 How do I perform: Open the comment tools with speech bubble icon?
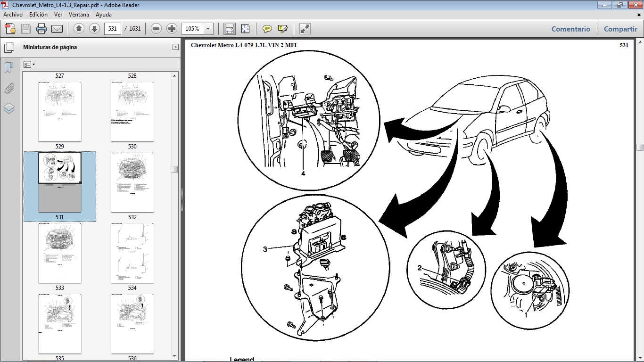tap(267, 28)
